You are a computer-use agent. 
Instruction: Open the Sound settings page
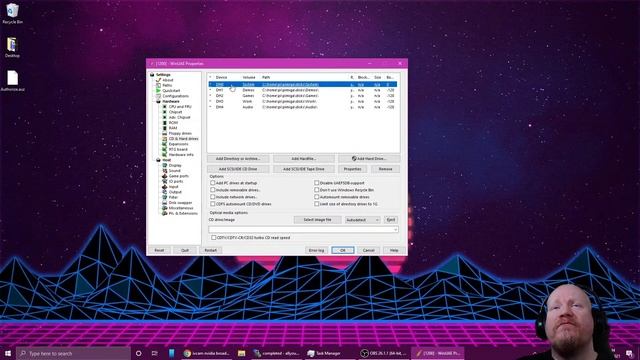174,171
